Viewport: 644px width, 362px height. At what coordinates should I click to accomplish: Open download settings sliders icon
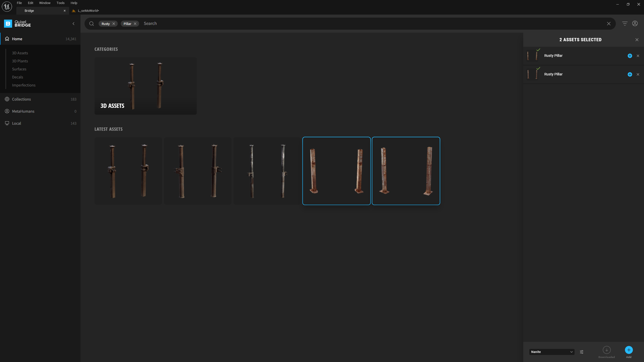point(582,352)
